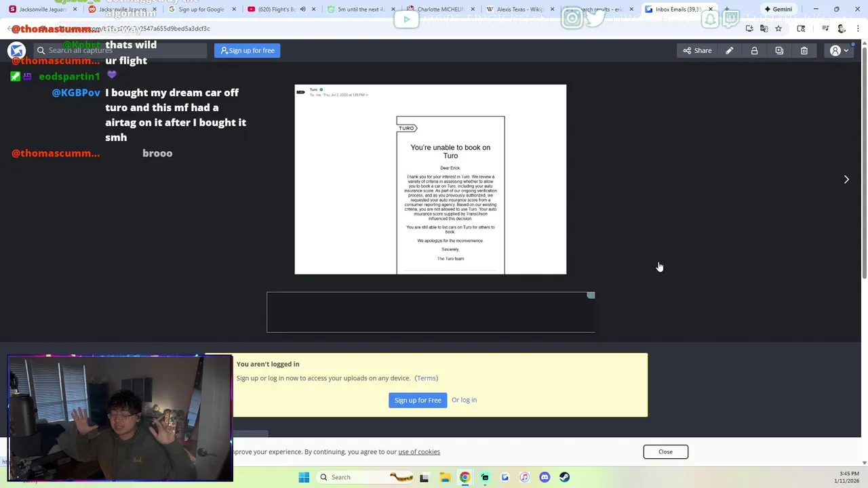Click the search-in-page lens icon
The width and height of the screenshot is (868, 488).
point(801,28)
